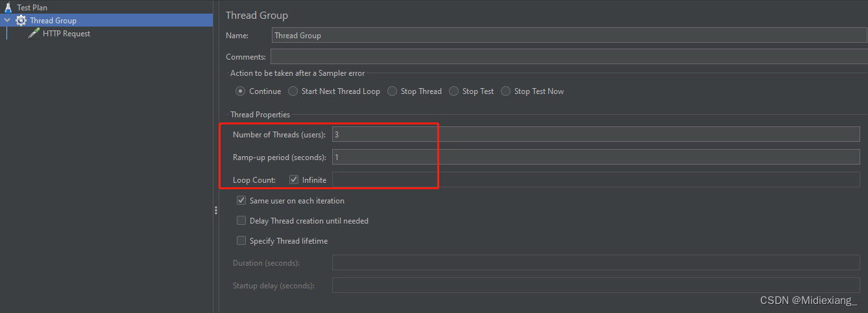Select the Stop Test radio button

tap(454, 91)
